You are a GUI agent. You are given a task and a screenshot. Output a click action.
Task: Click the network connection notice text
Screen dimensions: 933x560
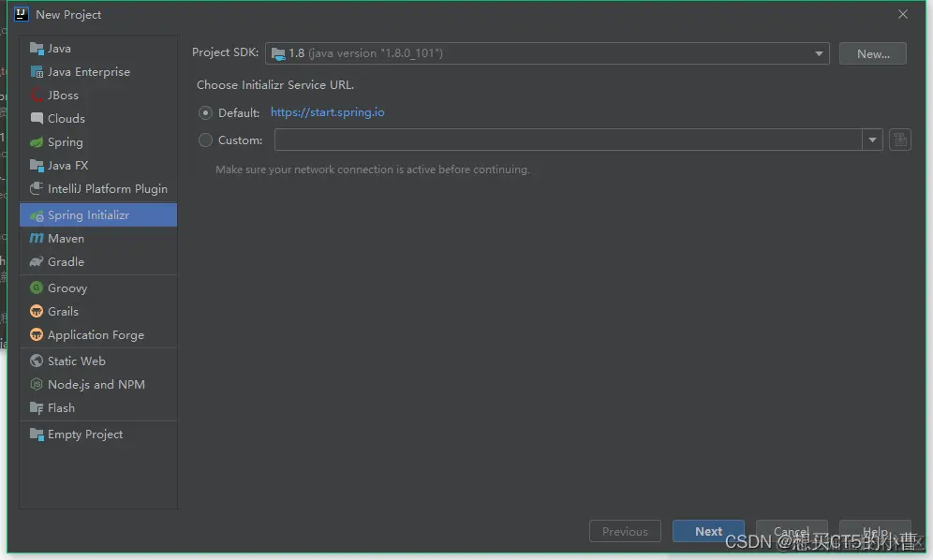point(373,169)
